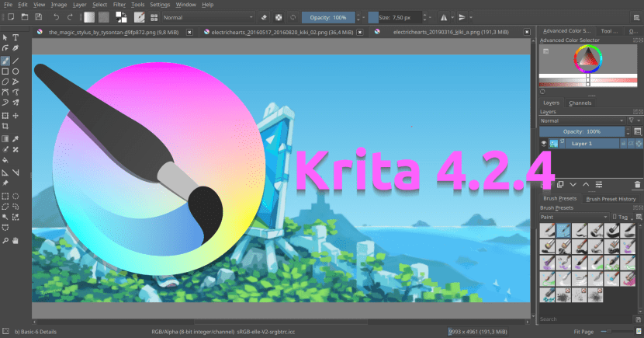This screenshot has width=644, height=338.
Task: Delete the layer with the trash icon
Action: [x=637, y=185]
